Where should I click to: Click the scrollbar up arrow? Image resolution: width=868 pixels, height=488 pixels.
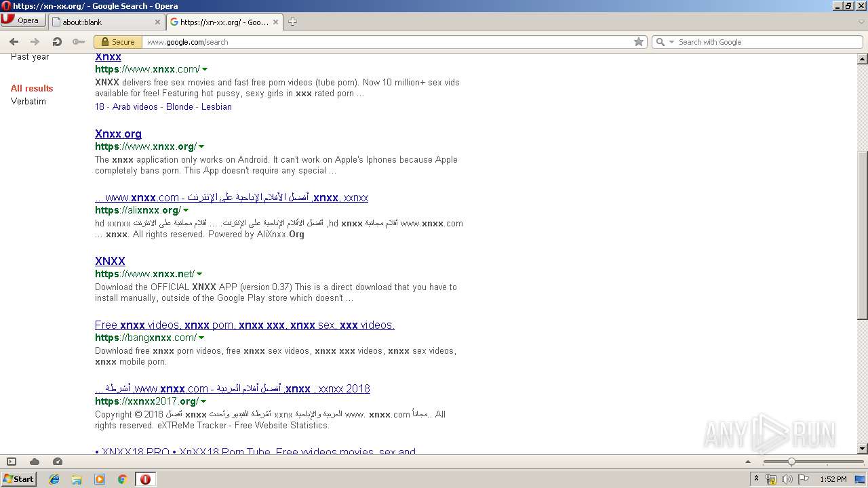coord(863,59)
